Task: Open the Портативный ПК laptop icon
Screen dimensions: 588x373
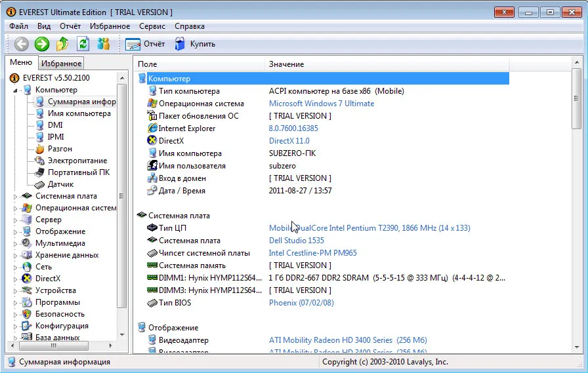Action: [40, 172]
